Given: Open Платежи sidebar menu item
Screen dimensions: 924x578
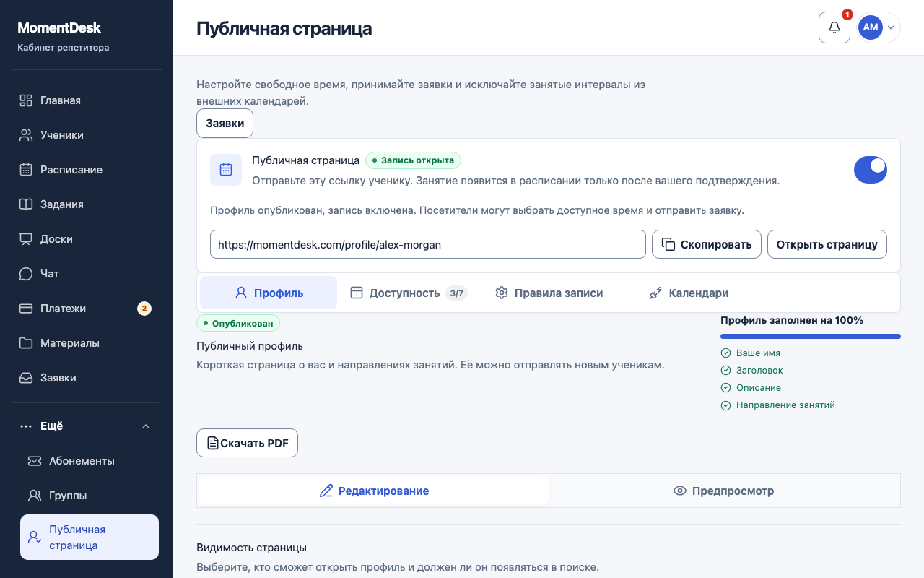Looking at the screenshot, I should click(87, 309).
